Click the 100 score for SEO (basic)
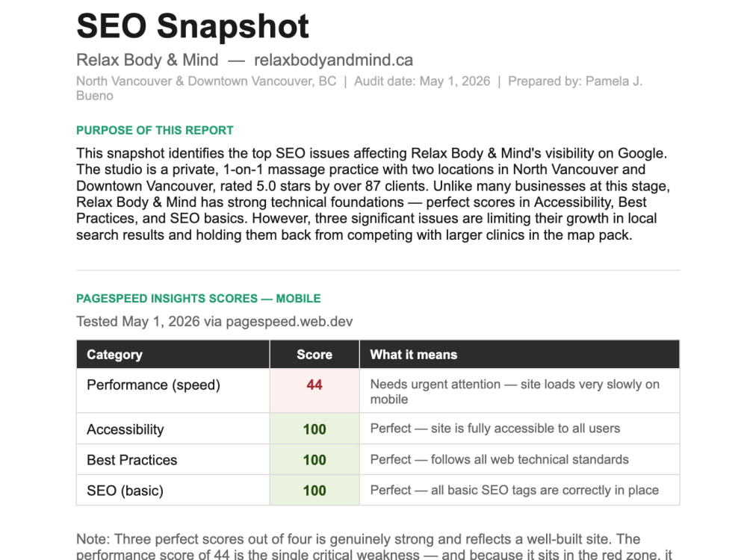 point(314,490)
